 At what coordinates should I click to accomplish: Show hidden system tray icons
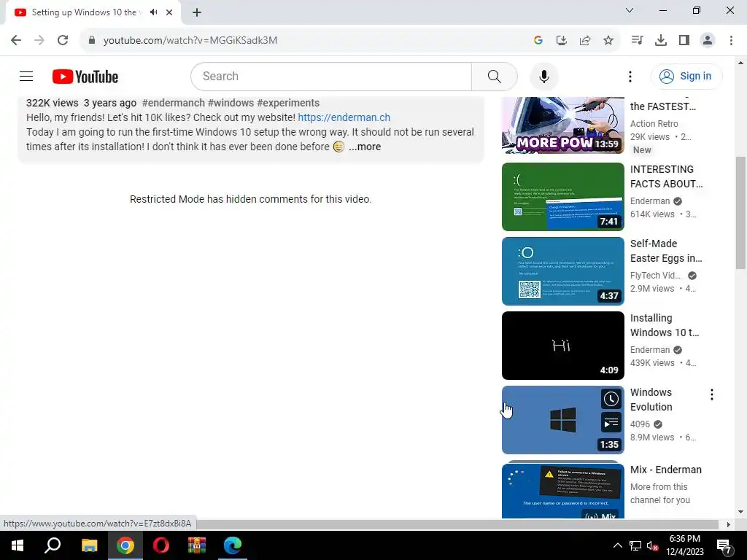[x=617, y=545]
